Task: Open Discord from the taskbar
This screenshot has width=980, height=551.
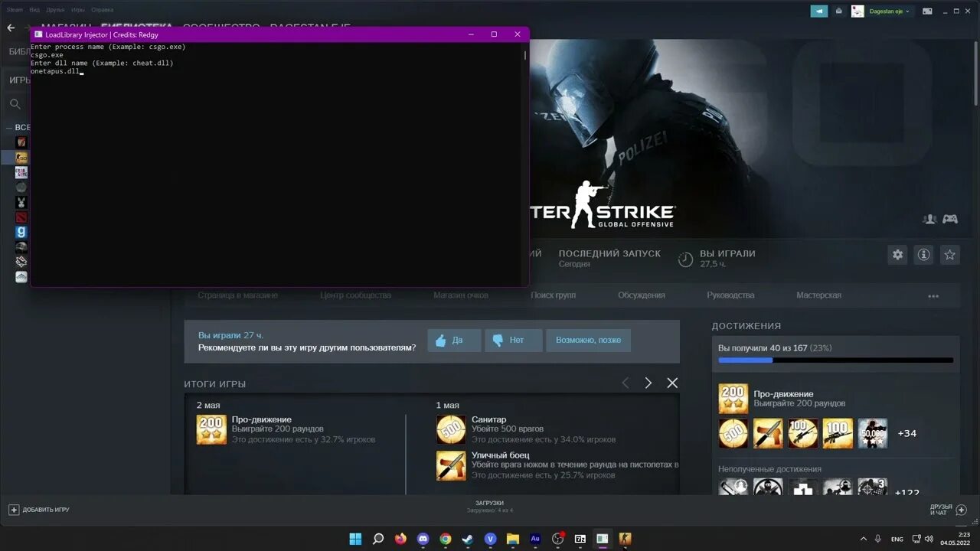Action: [423, 539]
